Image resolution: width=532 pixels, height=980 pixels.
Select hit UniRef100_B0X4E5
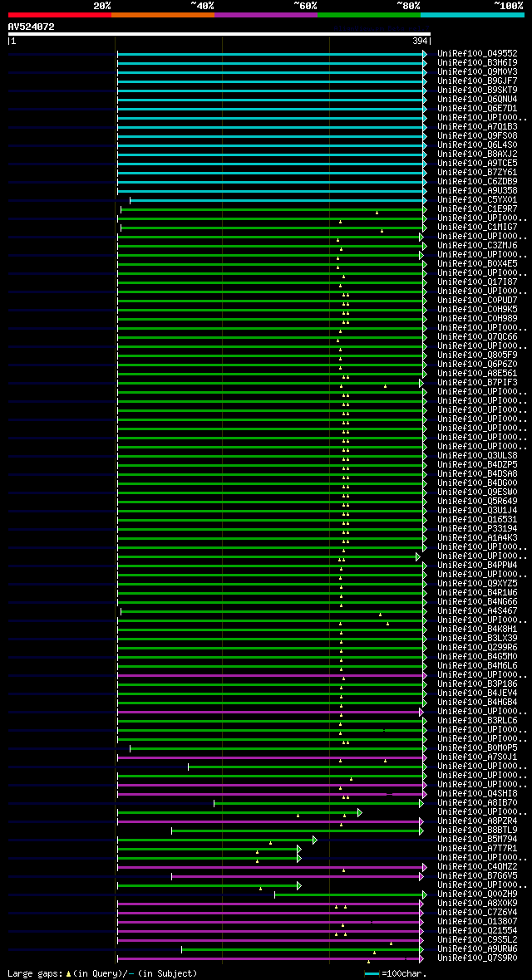[x=477, y=264]
